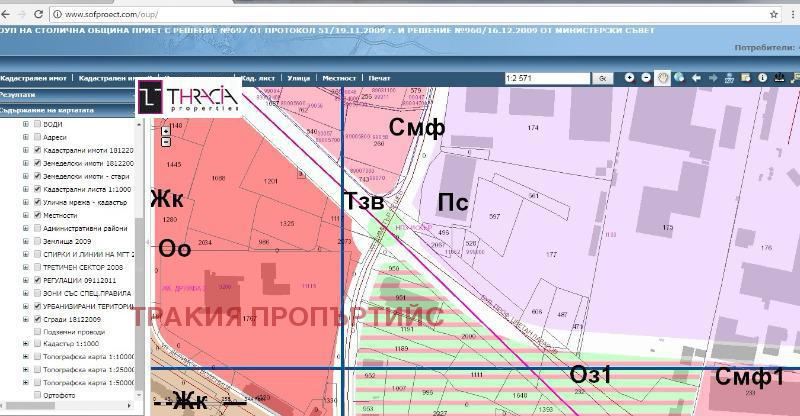Image resolution: width=800 pixels, height=416 pixels.
Task: Click the download/export map icon
Action: point(779,78)
